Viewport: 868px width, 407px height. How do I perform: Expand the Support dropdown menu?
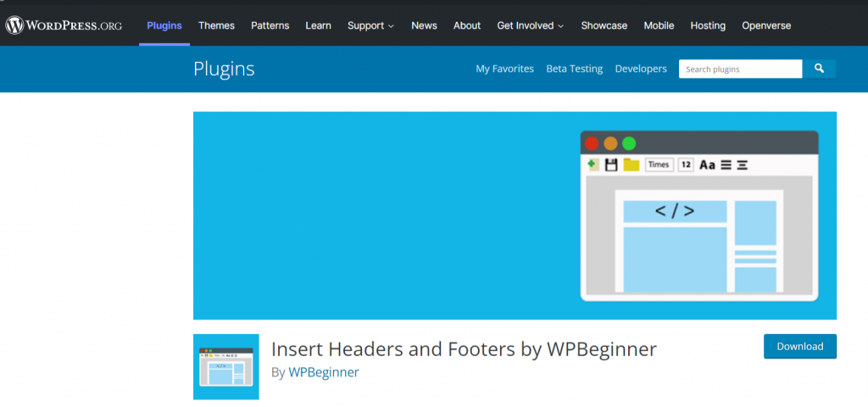click(x=371, y=25)
